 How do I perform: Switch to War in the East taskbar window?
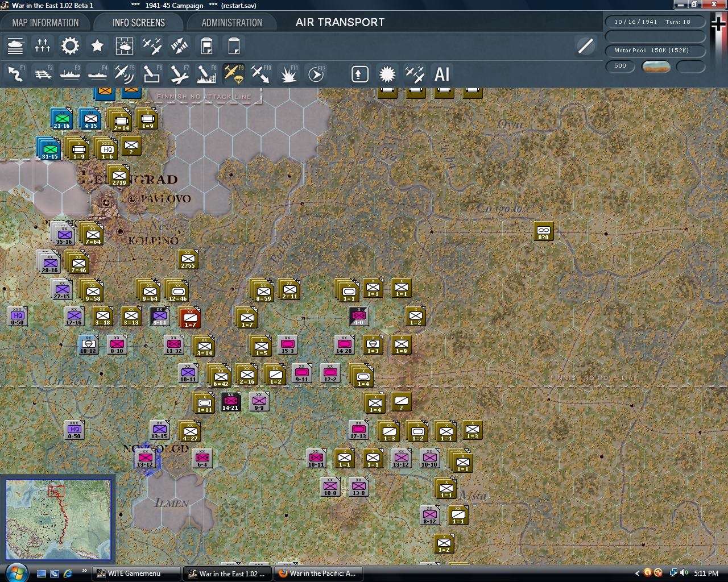pyautogui.click(x=228, y=573)
